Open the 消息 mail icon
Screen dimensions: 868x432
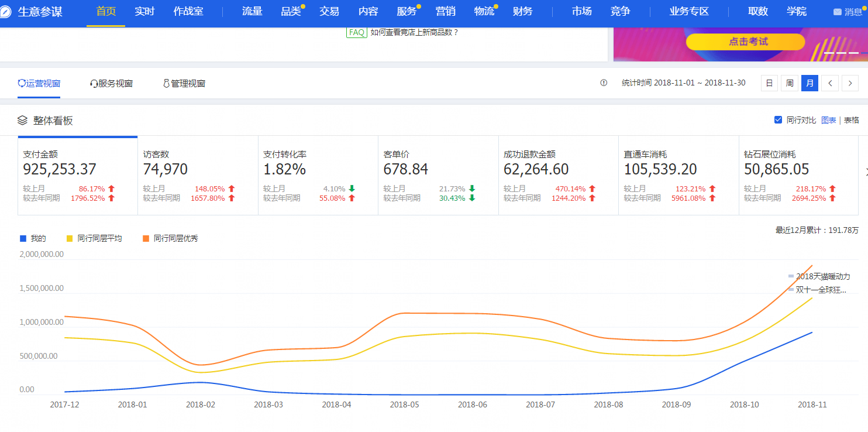837,12
